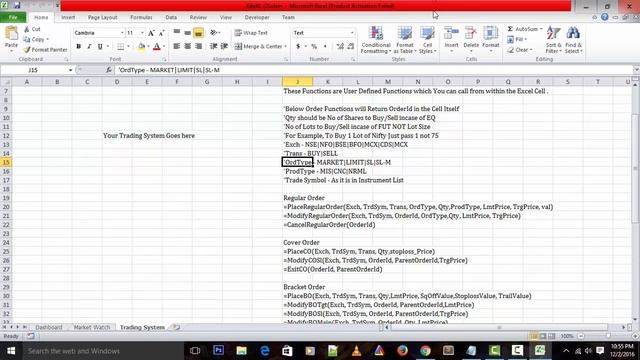Toggle the highlighted Bottom Align button
This screenshot has height=360, width=640.
coord(198,33)
